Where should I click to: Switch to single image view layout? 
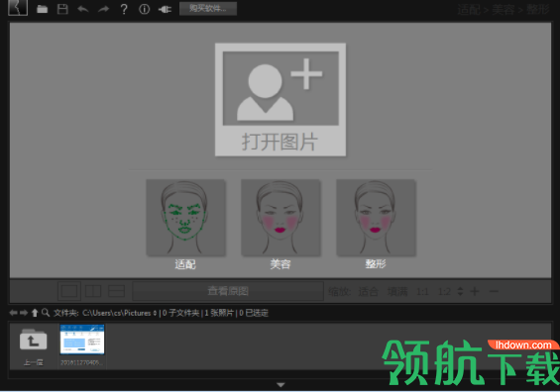pyautogui.click(x=69, y=291)
